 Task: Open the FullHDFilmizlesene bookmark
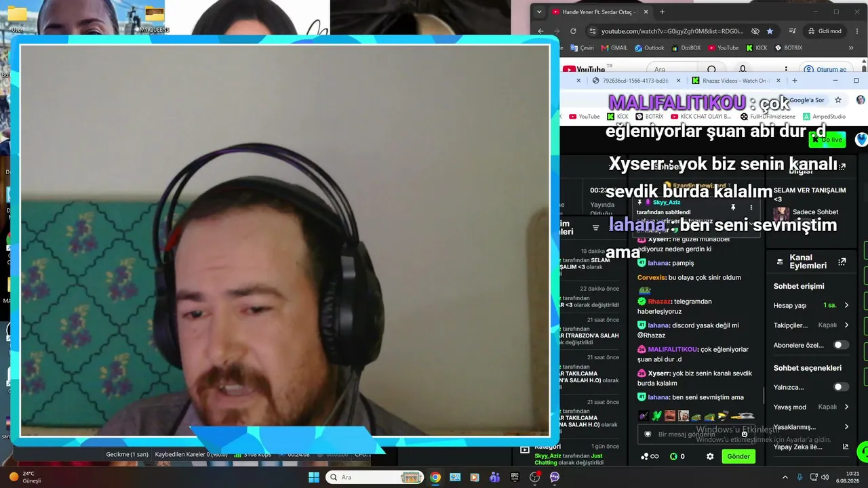click(x=768, y=117)
